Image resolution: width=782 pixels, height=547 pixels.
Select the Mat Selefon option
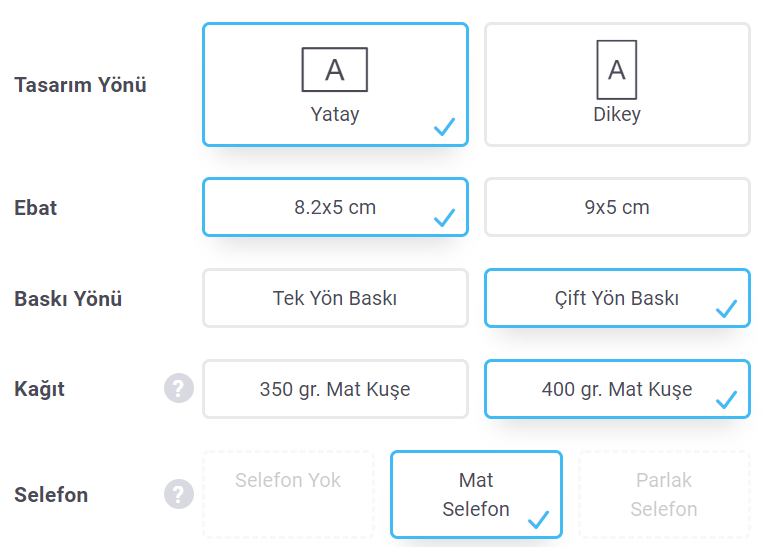tap(476, 495)
